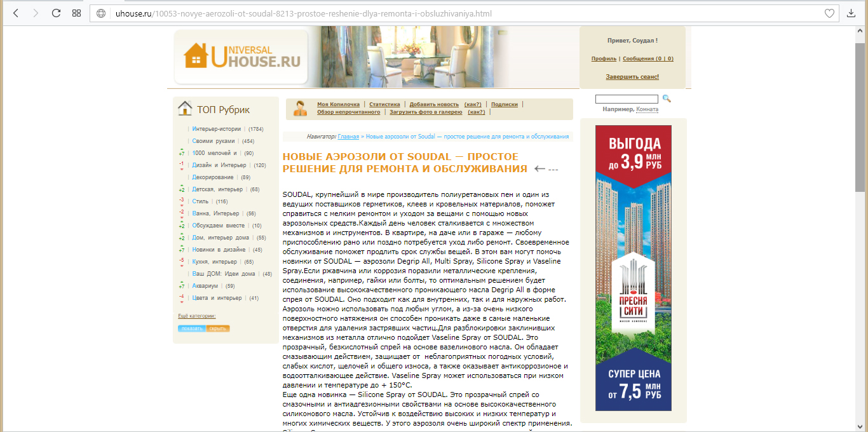Open Моя Копилочка menu item

click(x=338, y=104)
